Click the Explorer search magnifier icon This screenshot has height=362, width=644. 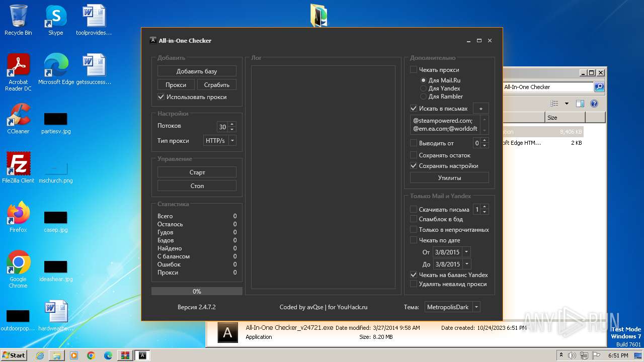click(599, 87)
